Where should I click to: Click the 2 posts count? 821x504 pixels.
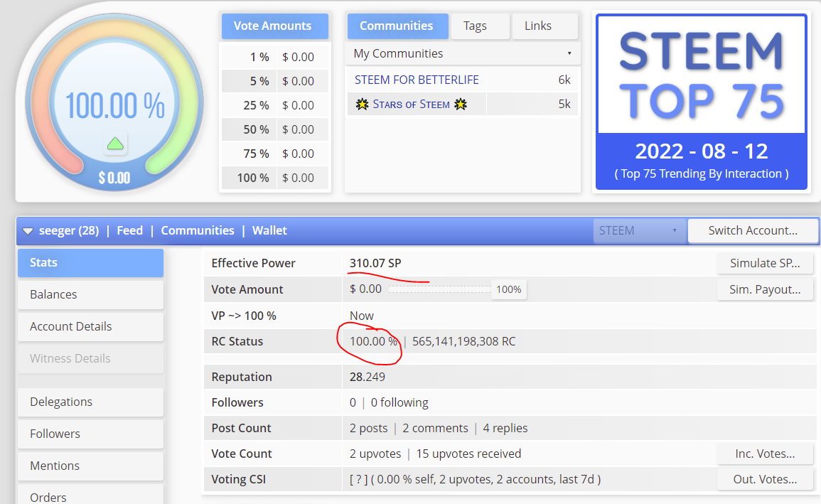(369, 428)
